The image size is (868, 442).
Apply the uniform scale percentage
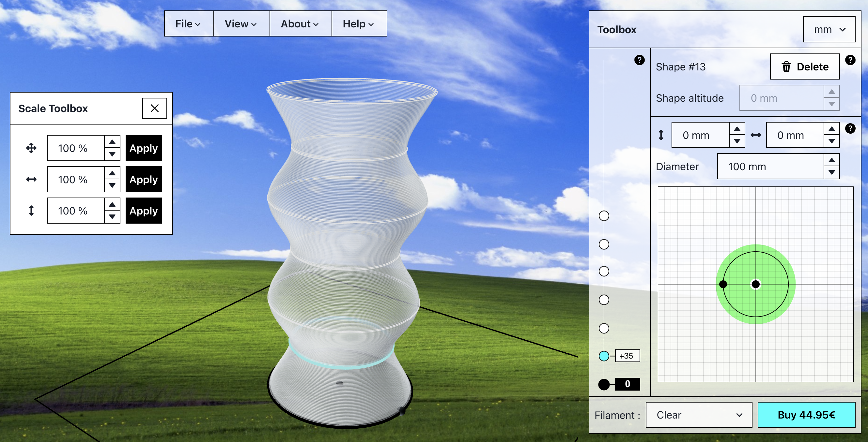coord(144,148)
